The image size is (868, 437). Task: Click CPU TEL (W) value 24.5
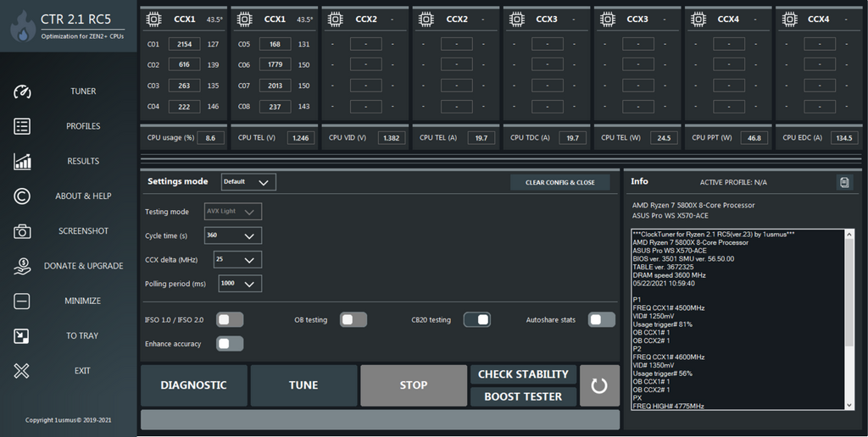point(664,138)
